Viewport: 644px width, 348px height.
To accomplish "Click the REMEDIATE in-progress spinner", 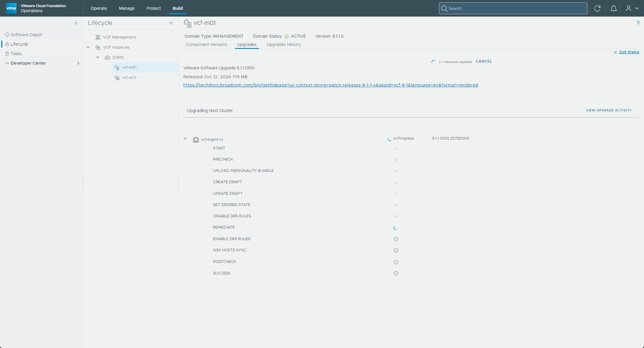I will click(x=395, y=228).
